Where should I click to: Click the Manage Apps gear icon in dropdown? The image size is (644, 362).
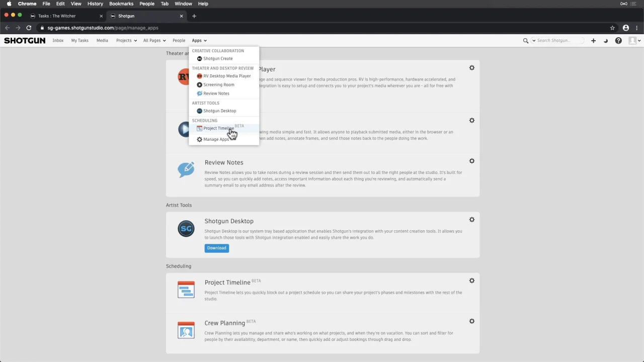coord(199,139)
